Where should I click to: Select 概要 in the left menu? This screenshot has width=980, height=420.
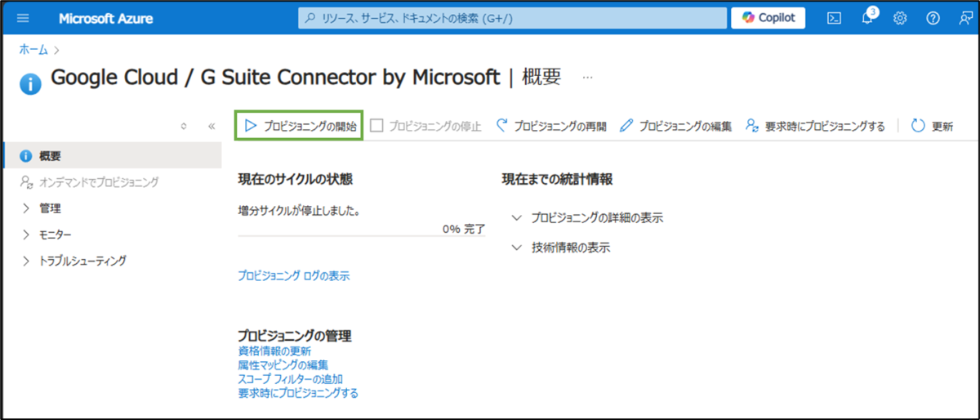tap(112, 155)
